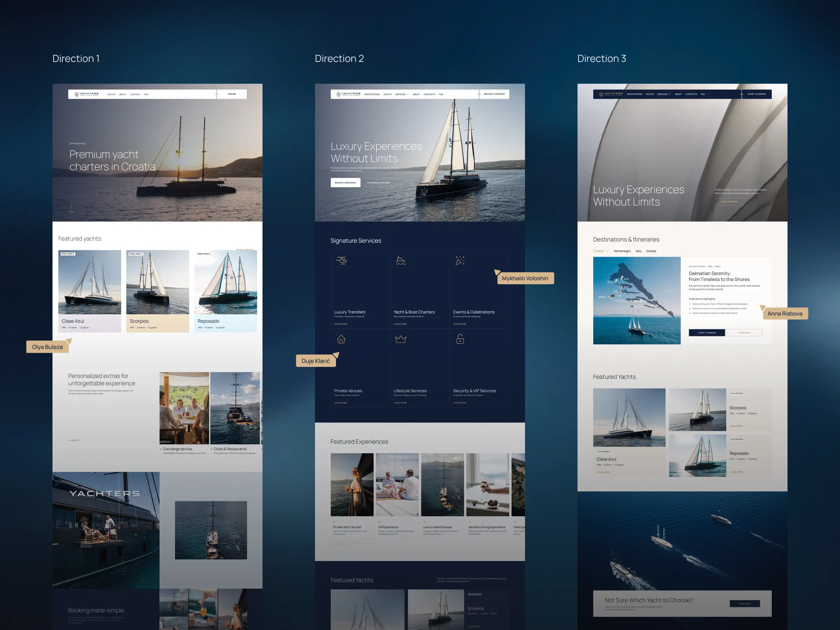Click the Yachters logo in Direction 2 navbar

(349, 94)
